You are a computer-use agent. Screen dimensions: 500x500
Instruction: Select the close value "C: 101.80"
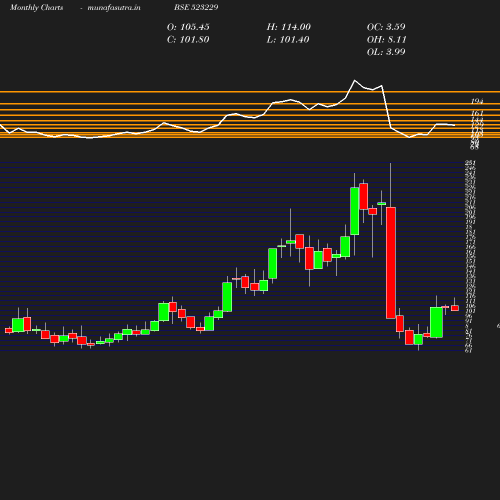point(188,40)
